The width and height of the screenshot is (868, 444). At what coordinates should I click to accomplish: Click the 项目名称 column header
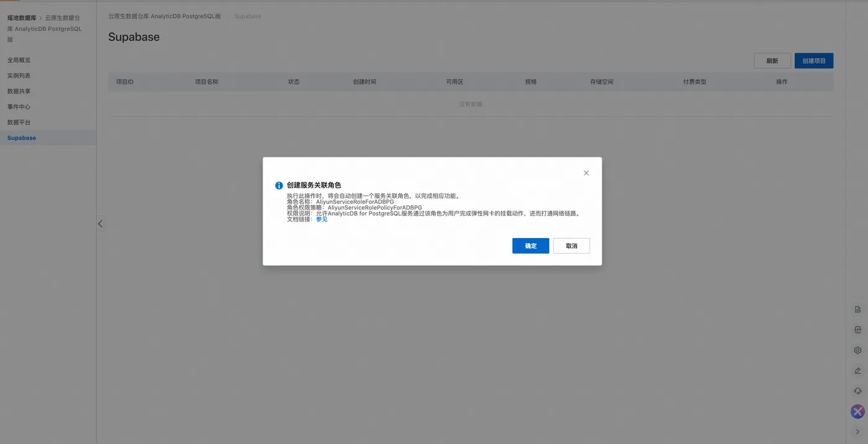[x=206, y=82]
